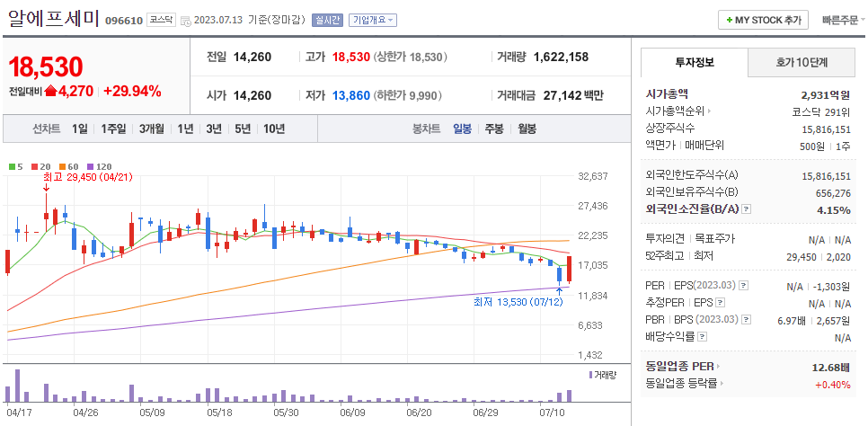Viewport: 868px width, 426px height.
Task: Click the plus icon in MY STOCK 추가
Action: pos(729,20)
